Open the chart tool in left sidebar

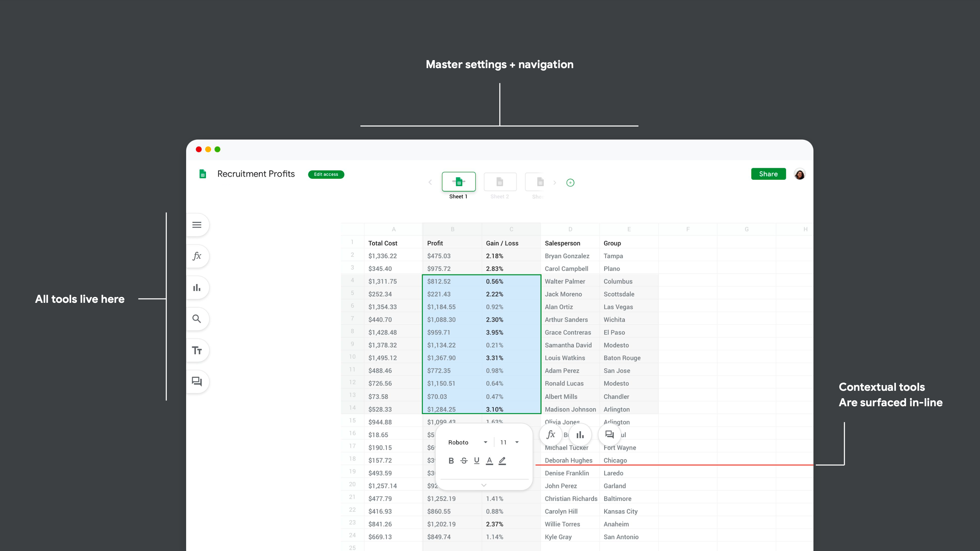click(197, 288)
